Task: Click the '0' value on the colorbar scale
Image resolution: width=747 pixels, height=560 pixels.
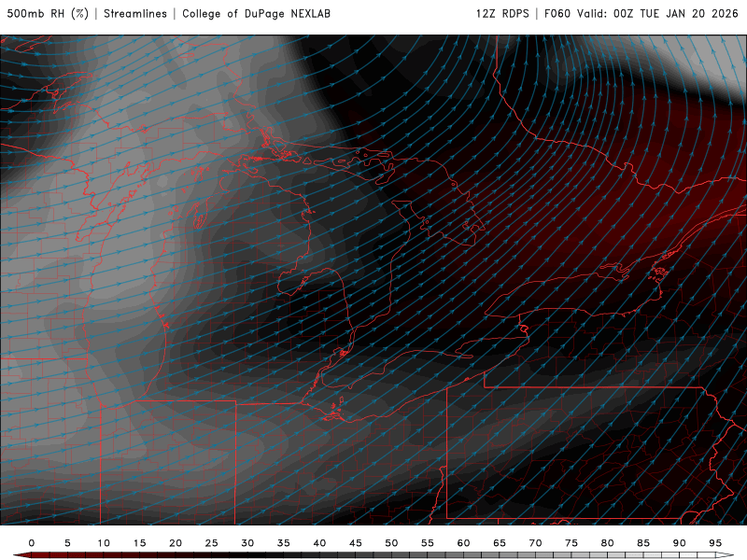Action: (x=32, y=543)
